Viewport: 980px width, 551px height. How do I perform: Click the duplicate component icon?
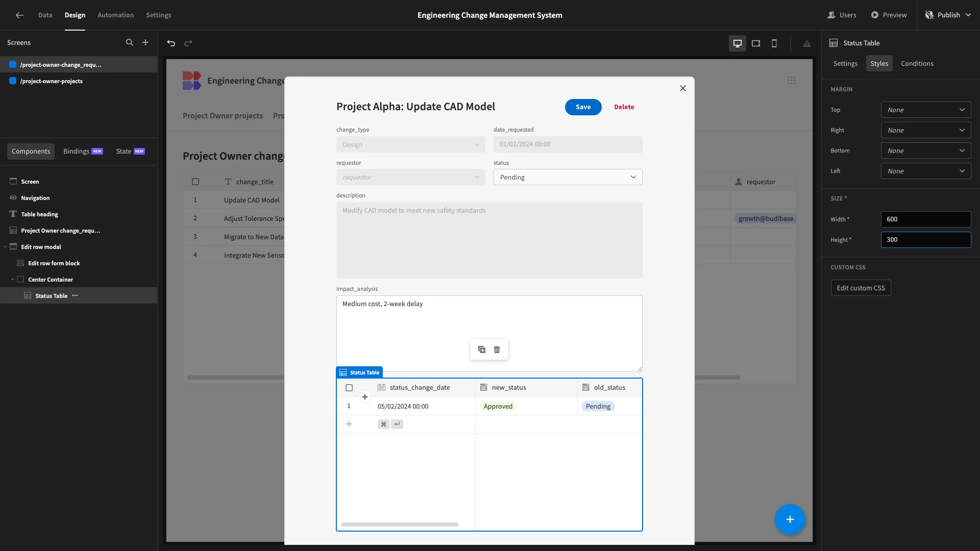pyautogui.click(x=481, y=349)
